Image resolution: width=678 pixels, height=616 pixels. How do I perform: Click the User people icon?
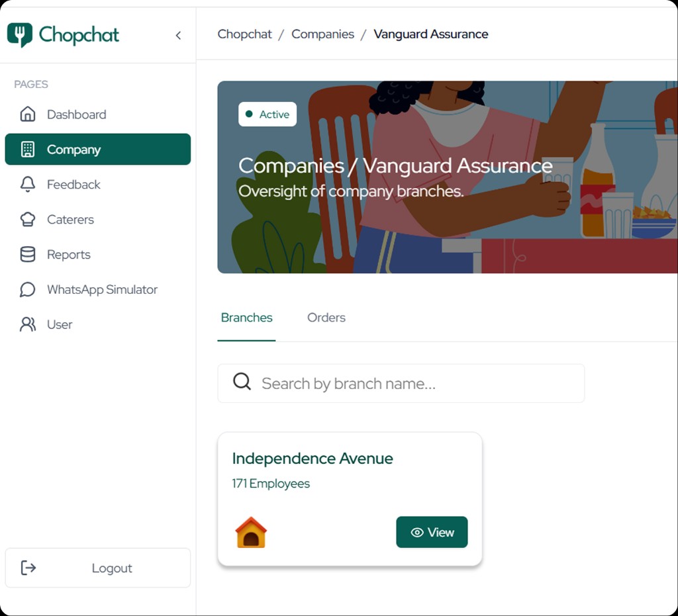(27, 324)
